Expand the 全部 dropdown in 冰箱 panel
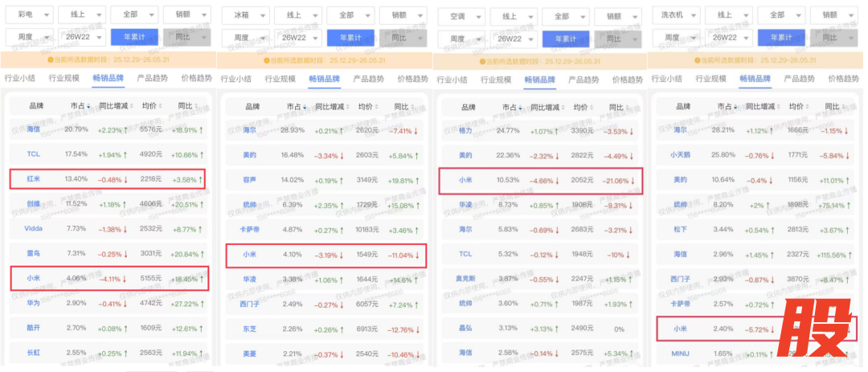The height and width of the screenshot is (372, 868). [350, 15]
